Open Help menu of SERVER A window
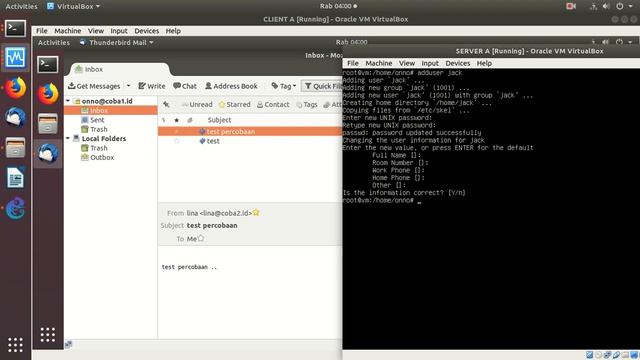 pos(484,63)
